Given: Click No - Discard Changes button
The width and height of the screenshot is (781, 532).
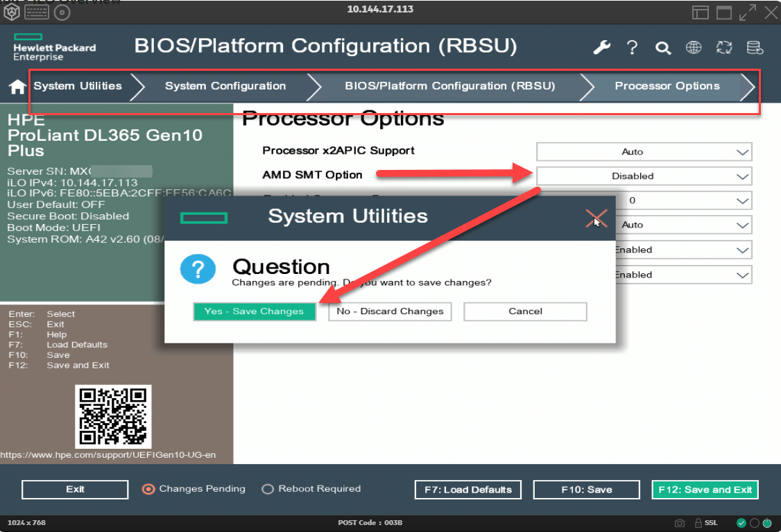Looking at the screenshot, I should 390,311.
